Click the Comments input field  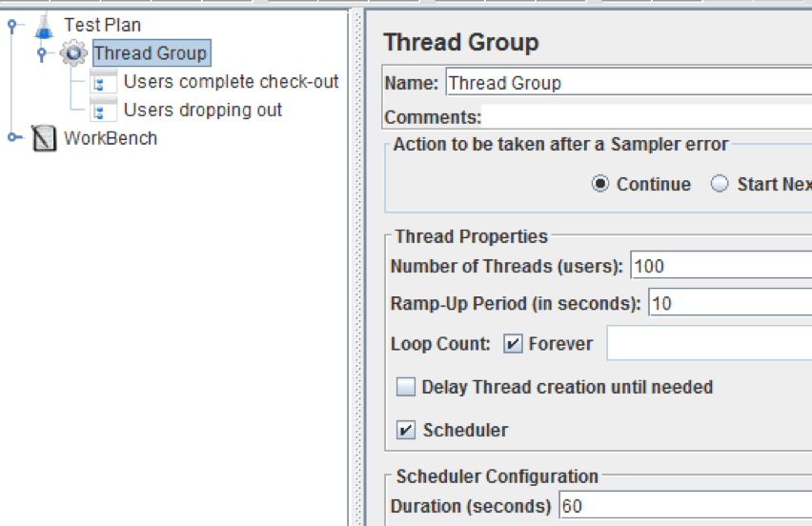(x=646, y=117)
